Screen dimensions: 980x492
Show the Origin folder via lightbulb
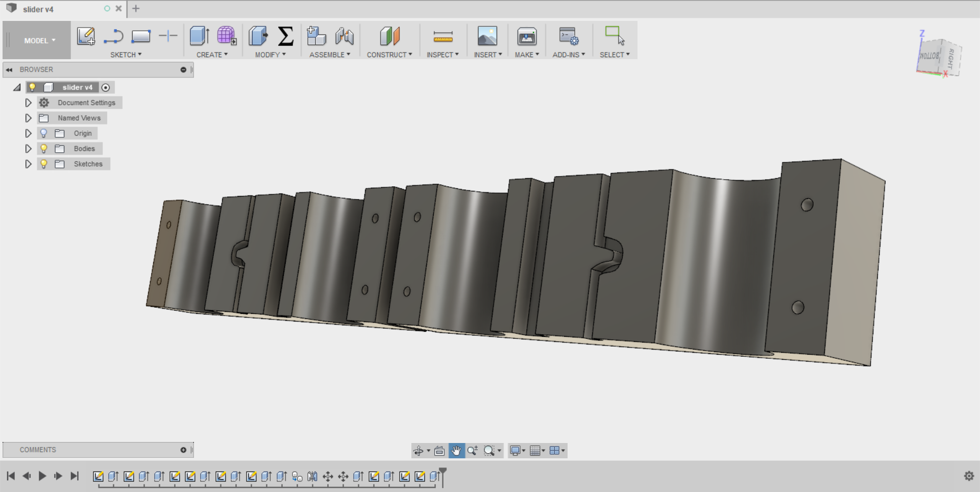coord(44,133)
